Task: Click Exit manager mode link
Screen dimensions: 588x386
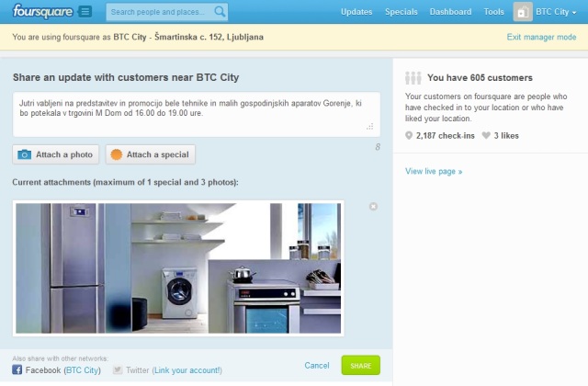Action: tap(541, 37)
